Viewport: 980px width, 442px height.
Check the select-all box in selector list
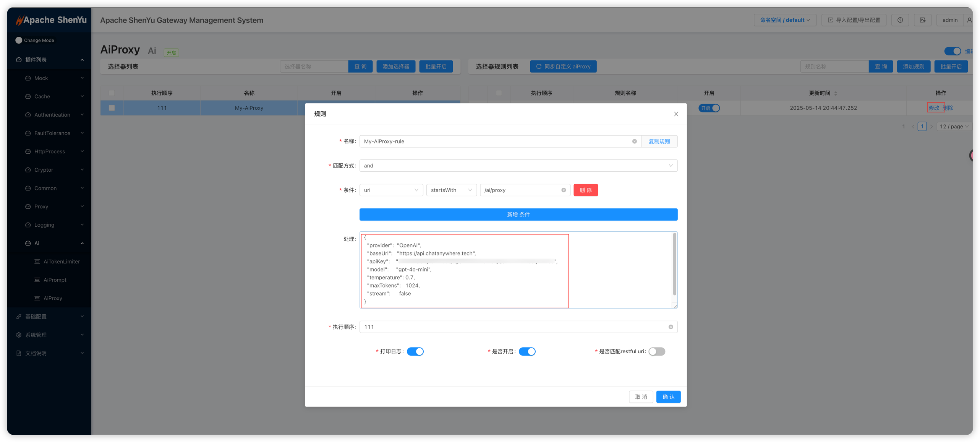(112, 93)
